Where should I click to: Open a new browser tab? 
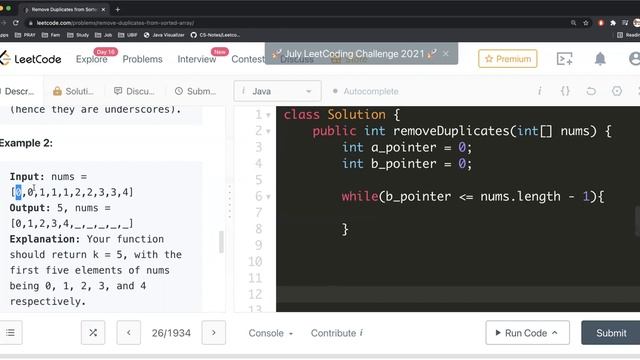click(x=118, y=9)
